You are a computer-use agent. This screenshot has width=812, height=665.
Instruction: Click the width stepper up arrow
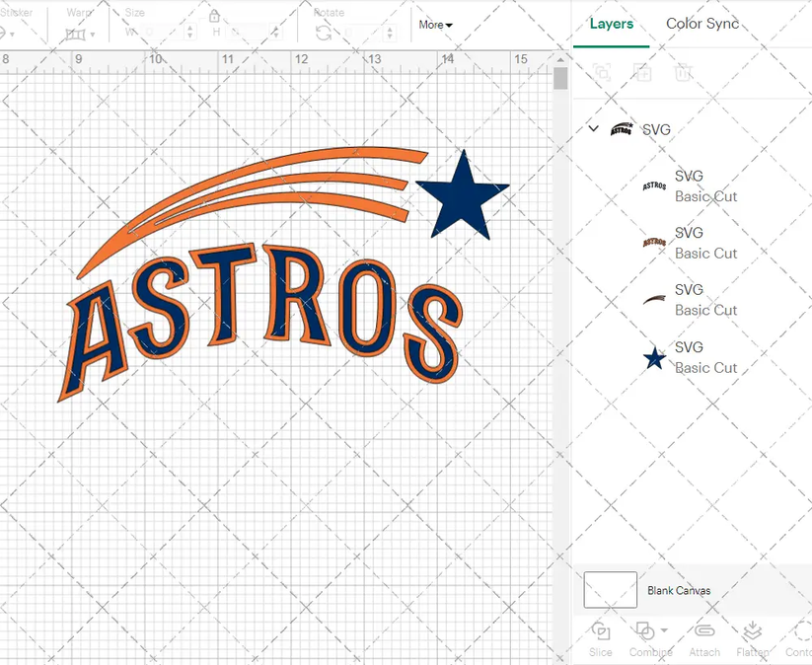189,29
